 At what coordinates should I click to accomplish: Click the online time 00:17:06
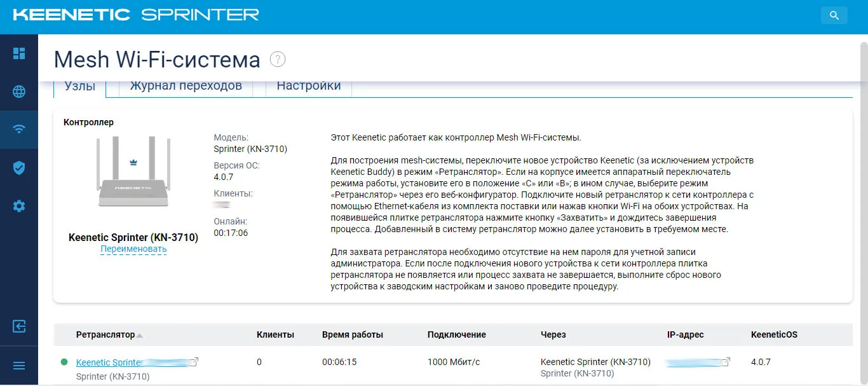click(231, 233)
